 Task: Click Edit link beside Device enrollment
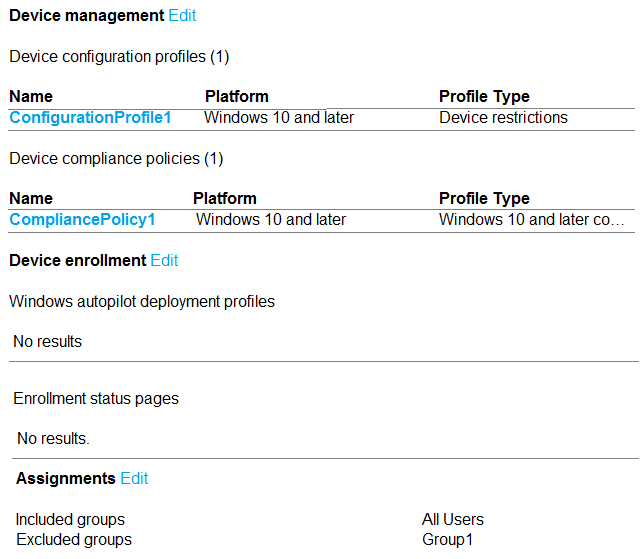pyautogui.click(x=164, y=261)
